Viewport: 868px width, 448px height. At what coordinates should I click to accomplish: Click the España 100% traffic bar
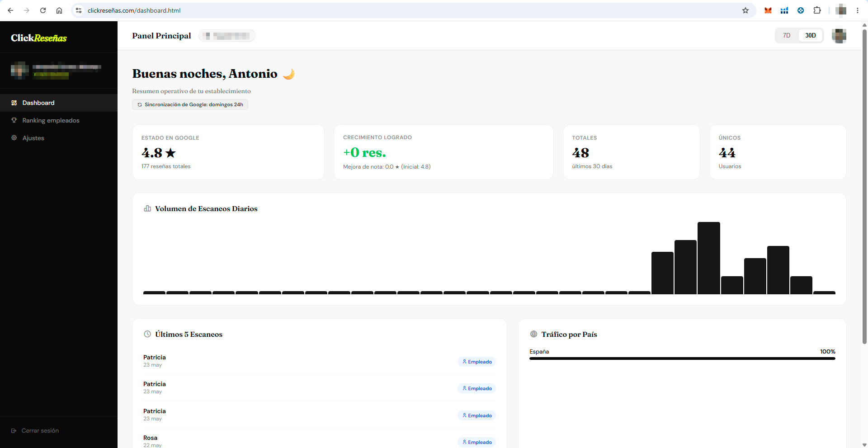[x=682, y=358]
